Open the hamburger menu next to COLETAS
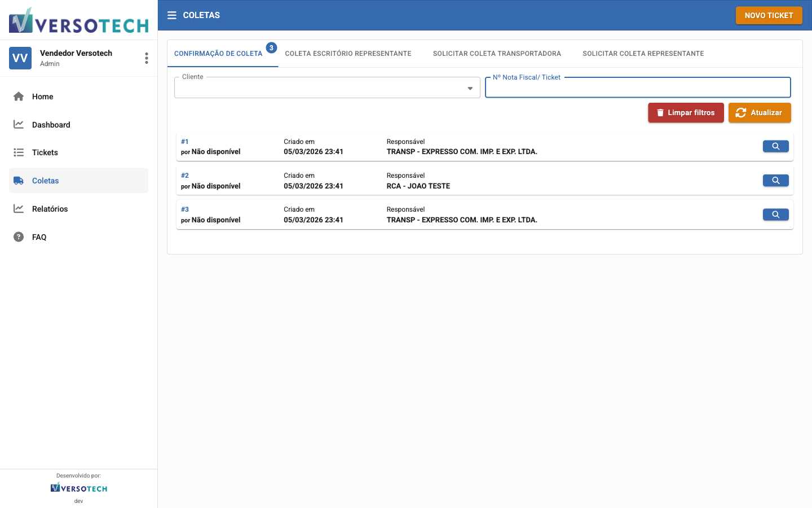 click(x=171, y=15)
